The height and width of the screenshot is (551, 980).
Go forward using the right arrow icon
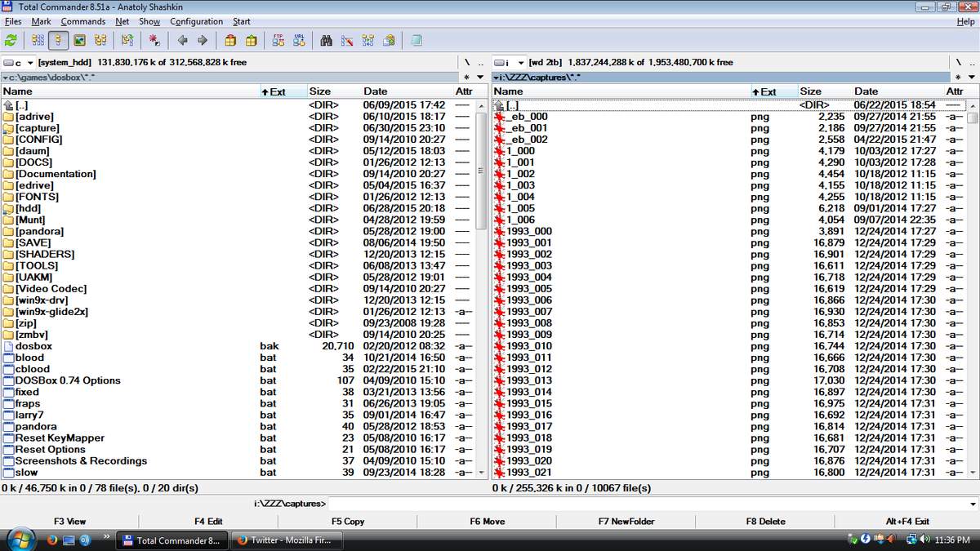coord(202,40)
